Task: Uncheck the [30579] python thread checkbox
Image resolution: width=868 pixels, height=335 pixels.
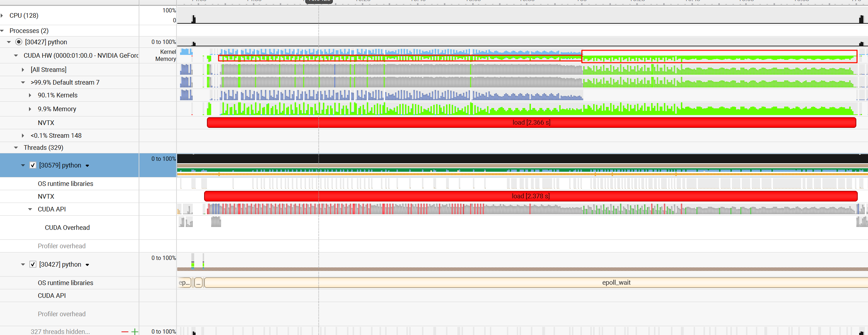Action: tap(33, 165)
